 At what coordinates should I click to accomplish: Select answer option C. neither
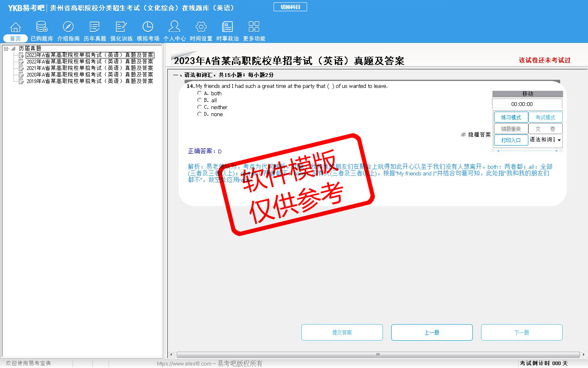click(x=199, y=107)
